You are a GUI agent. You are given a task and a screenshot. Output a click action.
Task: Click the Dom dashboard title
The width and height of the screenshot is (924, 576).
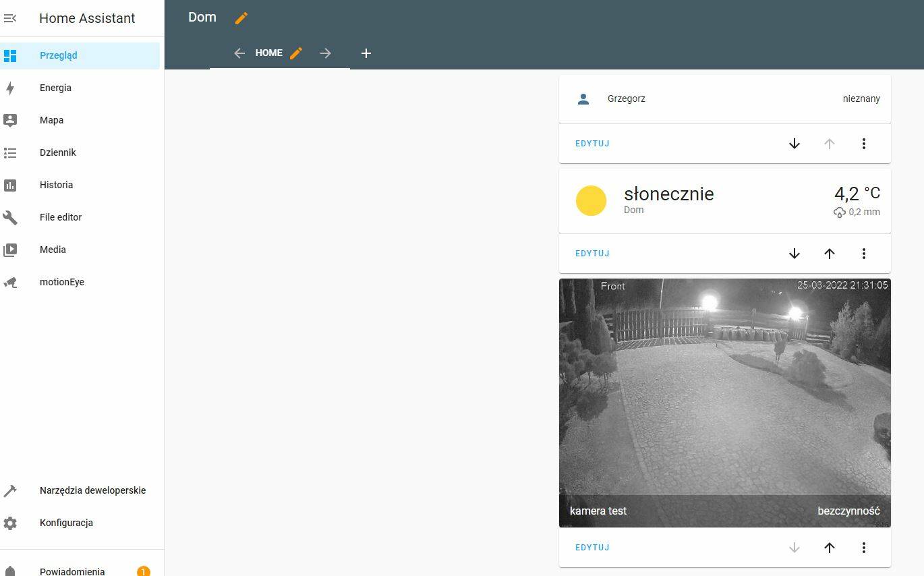(202, 18)
